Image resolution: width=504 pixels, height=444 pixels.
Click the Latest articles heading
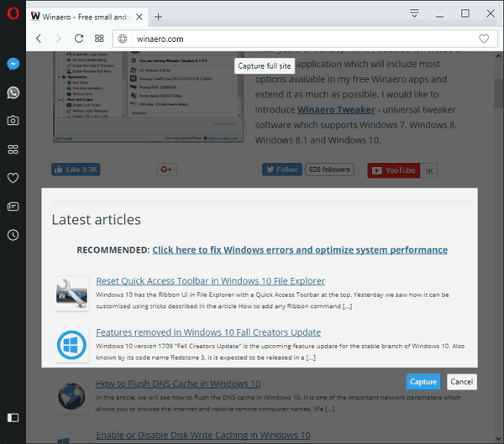click(96, 220)
